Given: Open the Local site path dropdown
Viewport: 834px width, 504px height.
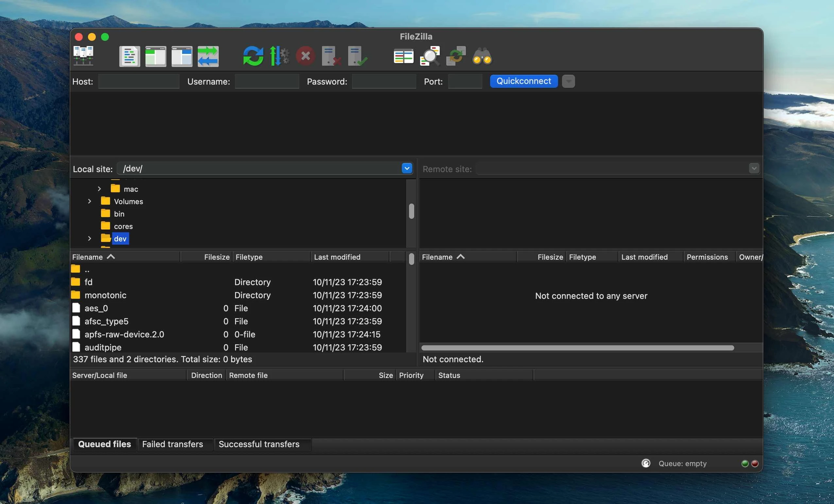Looking at the screenshot, I should coord(406,169).
